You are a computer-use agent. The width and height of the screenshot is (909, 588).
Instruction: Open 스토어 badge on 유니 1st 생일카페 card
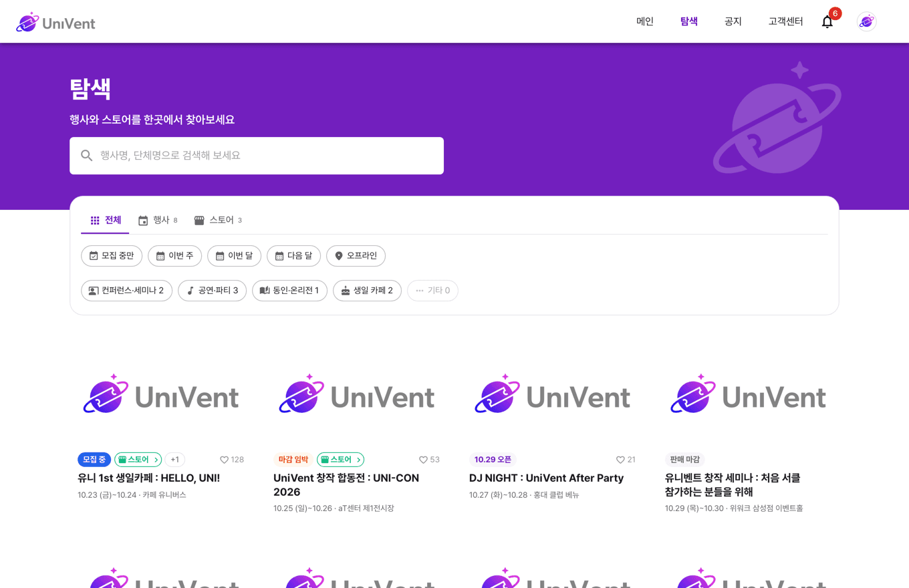[x=138, y=460]
